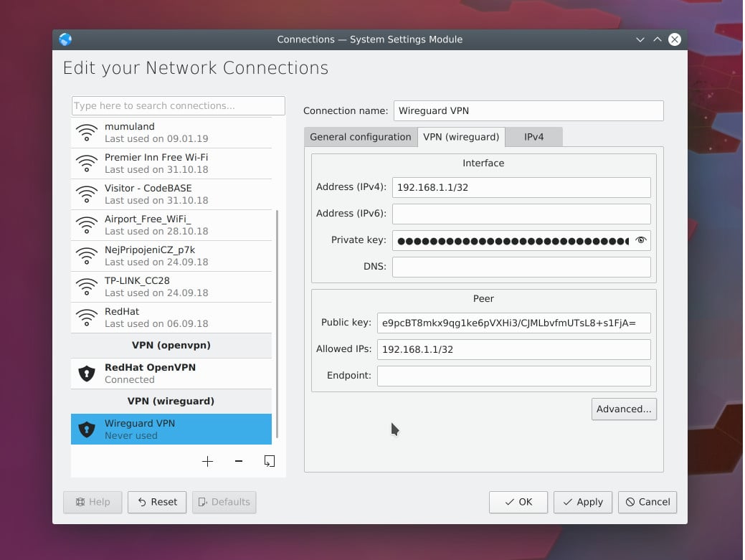The image size is (745, 560).
Task: Add a new connection using the plus icon
Action: 207,461
